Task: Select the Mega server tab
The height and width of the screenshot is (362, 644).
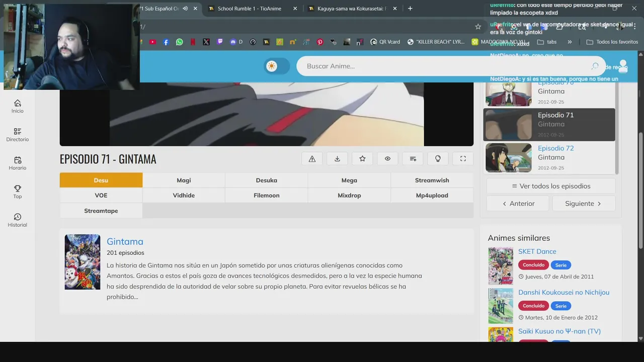Action: [349, 180]
